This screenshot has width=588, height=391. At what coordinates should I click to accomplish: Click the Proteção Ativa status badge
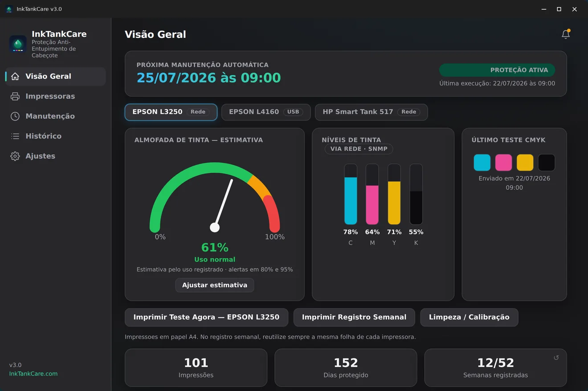[x=497, y=70]
